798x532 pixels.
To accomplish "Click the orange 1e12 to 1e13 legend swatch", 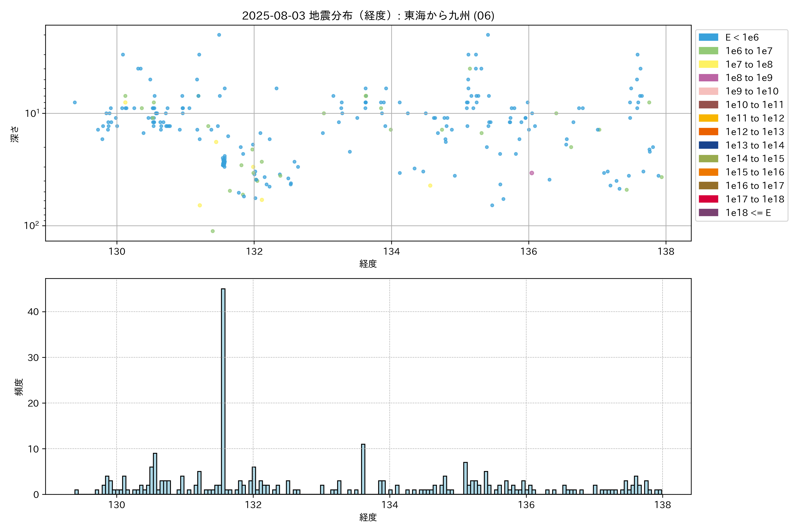I will [708, 132].
